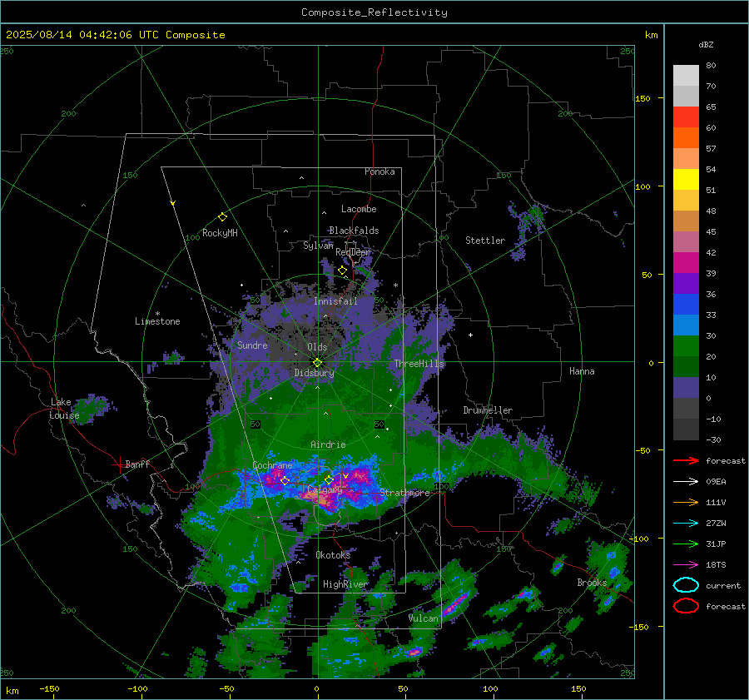Click the red forecast ellipse in legend
749x700 pixels.
pyautogui.click(x=686, y=606)
